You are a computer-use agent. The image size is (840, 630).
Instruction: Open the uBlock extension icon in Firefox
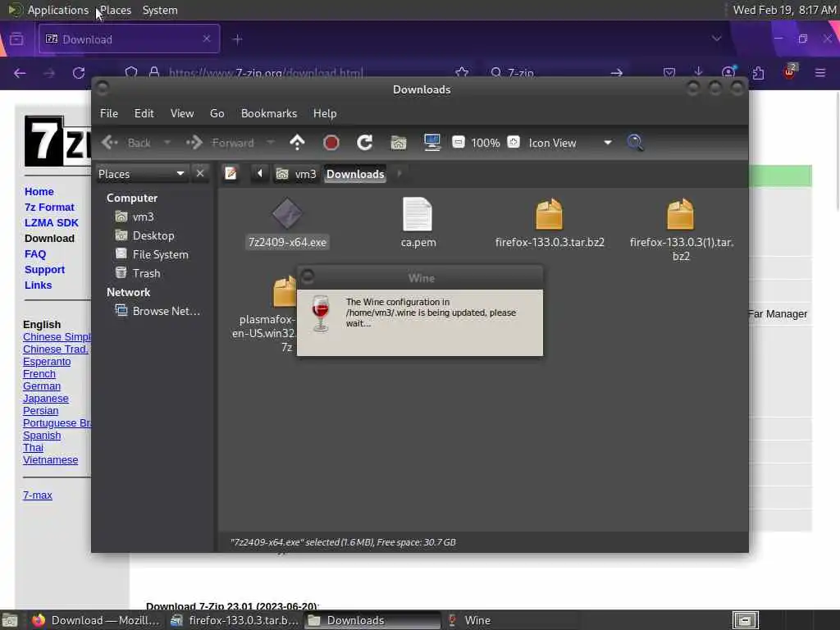point(789,72)
